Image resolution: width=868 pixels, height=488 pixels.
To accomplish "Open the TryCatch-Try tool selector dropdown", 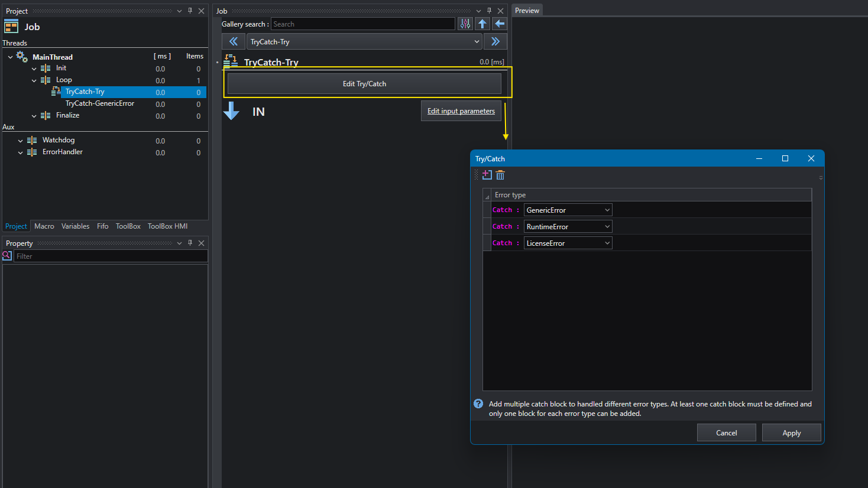I will click(x=364, y=41).
